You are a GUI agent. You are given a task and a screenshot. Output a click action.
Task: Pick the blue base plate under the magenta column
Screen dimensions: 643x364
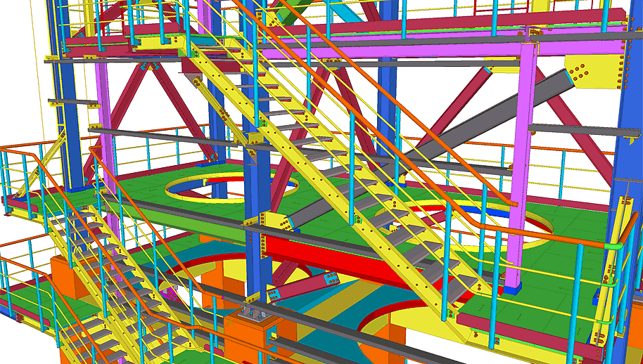pyautogui.click(x=512, y=289)
